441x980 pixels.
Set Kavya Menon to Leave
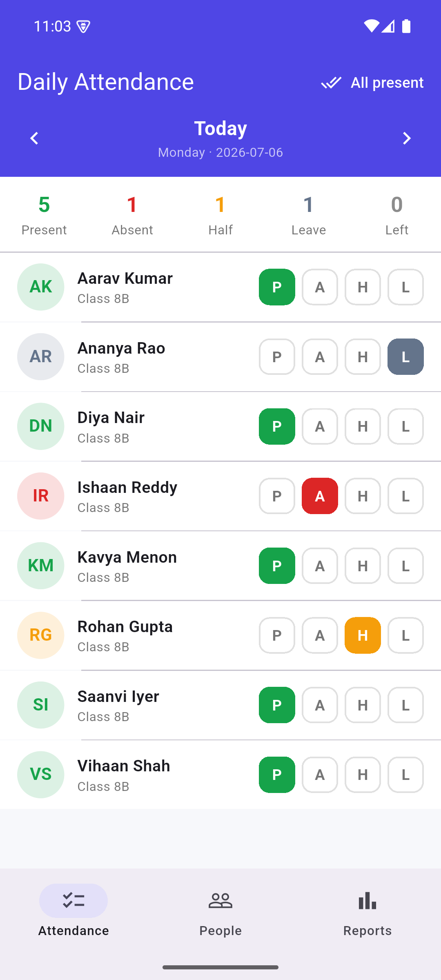click(x=405, y=566)
